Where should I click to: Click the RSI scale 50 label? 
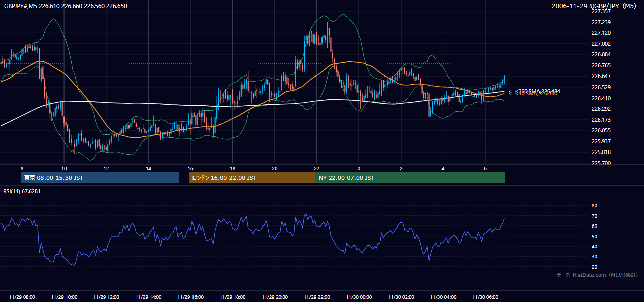pos(594,237)
